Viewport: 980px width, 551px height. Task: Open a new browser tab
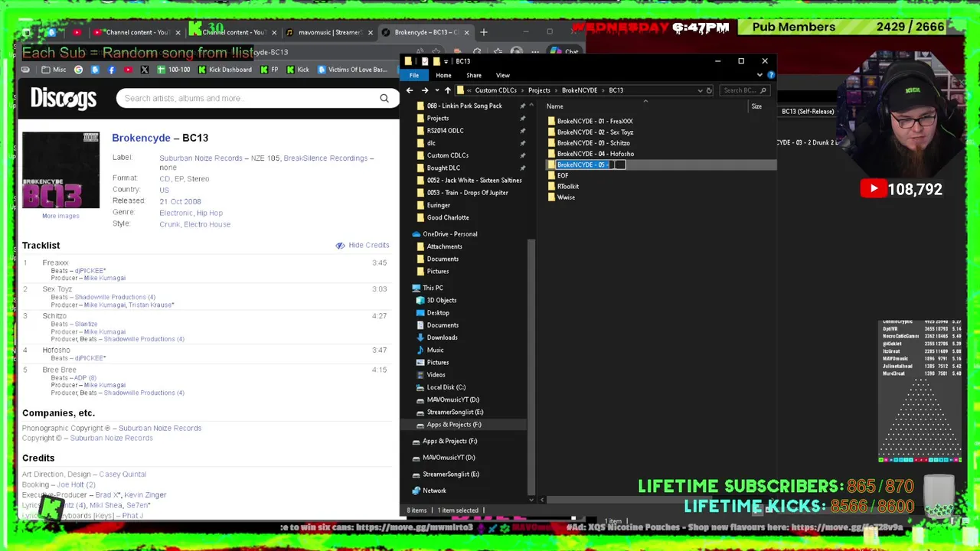[484, 32]
